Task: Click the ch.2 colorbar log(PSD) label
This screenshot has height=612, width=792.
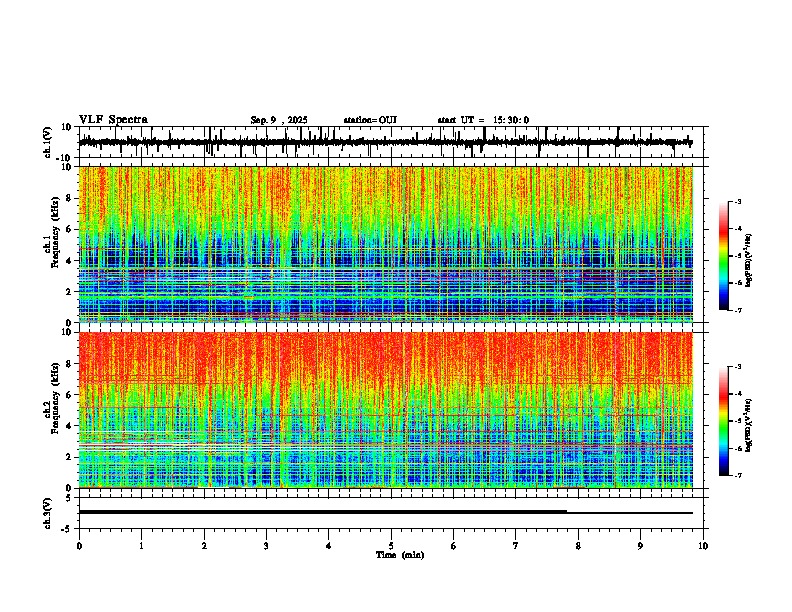Action: pos(748,425)
